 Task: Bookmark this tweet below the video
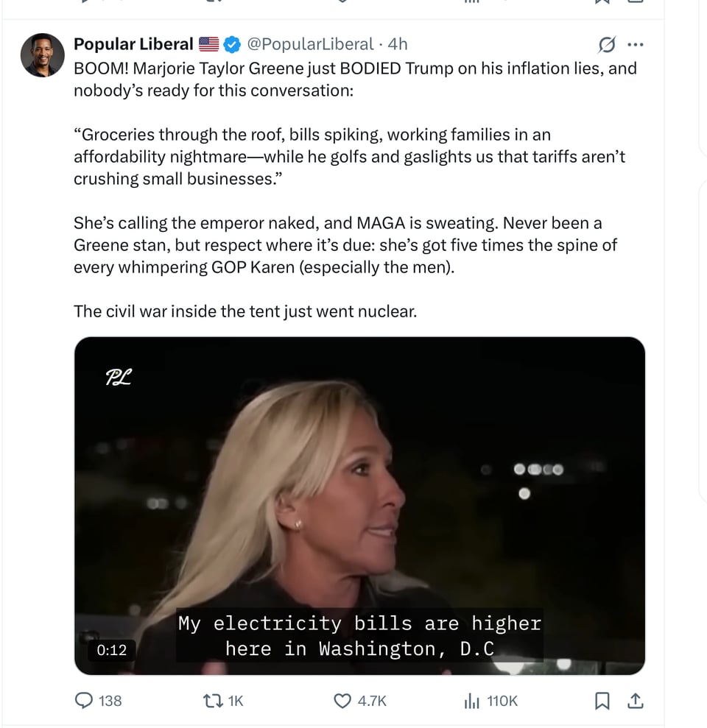[602, 701]
